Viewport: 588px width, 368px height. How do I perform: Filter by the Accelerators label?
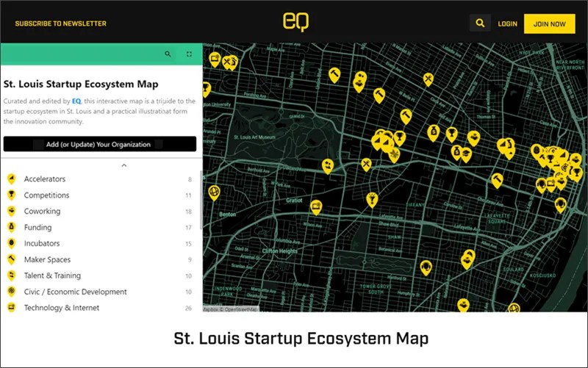(x=45, y=179)
